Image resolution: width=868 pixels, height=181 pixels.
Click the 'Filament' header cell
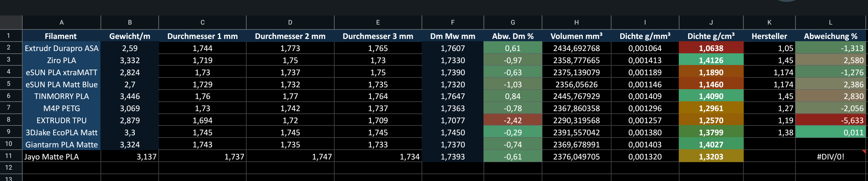pyautogui.click(x=62, y=36)
